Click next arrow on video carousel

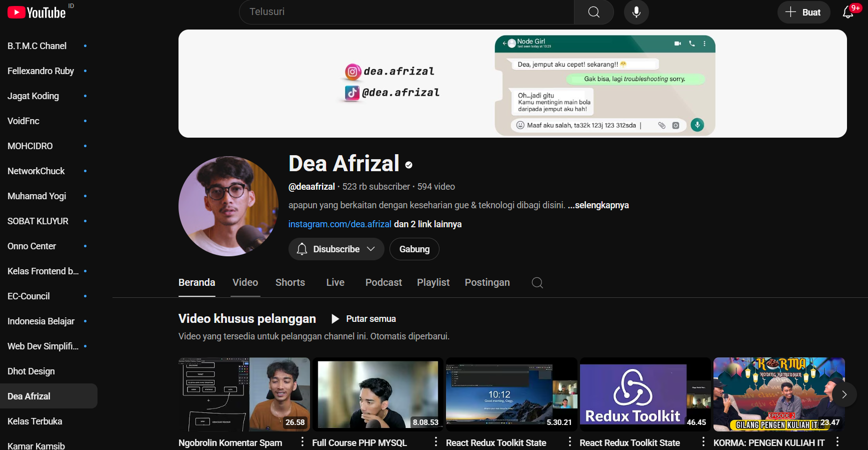(844, 394)
